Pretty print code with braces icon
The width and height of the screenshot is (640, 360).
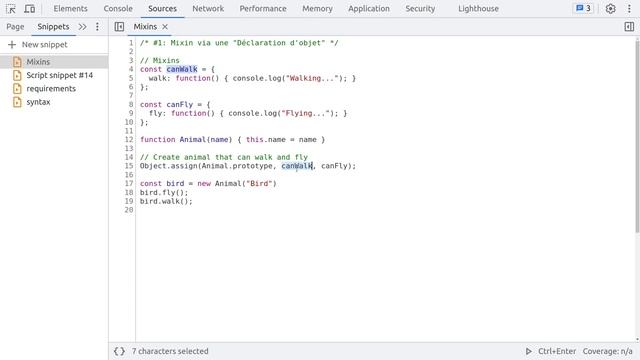(119, 351)
